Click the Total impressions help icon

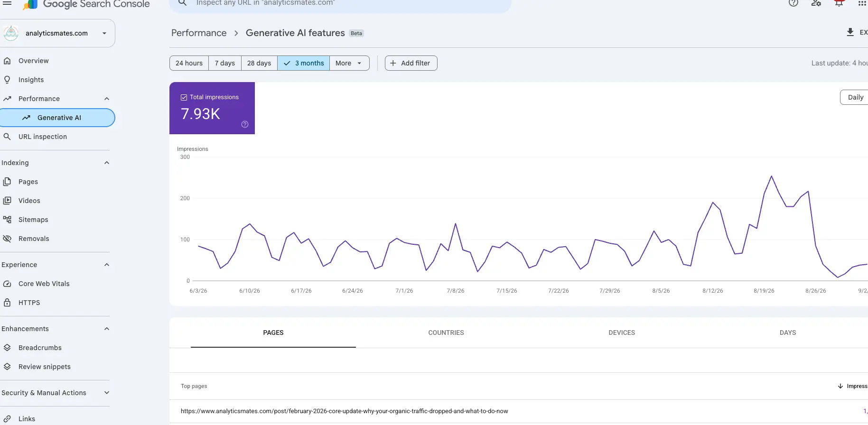pyautogui.click(x=245, y=124)
